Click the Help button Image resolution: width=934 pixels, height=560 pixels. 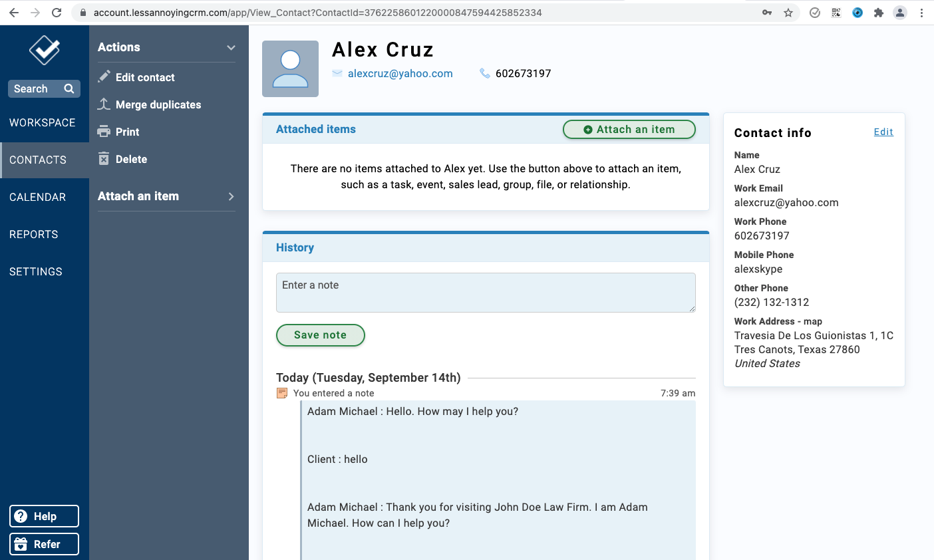44,516
